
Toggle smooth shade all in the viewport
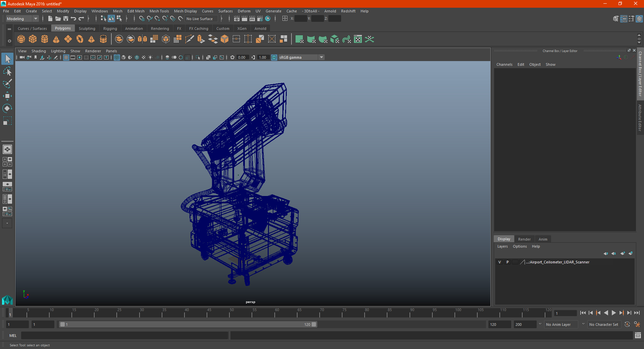coord(123,57)
